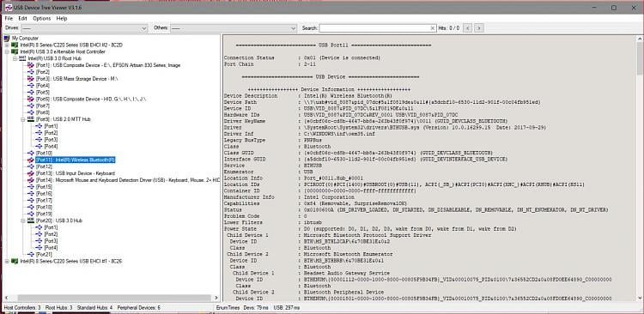Open the Options menu

pyautogui.click(x=42, y=19)
